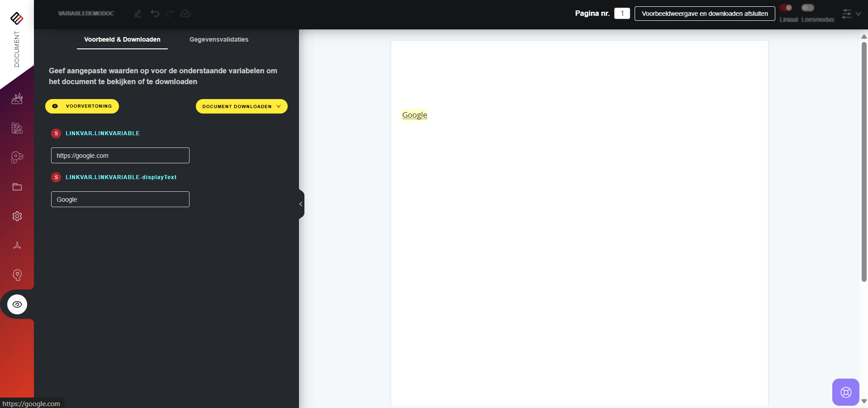Switch to the Gegevensvalidaties tab
Viewport: 868px width, 408px height.
point(219,39)
